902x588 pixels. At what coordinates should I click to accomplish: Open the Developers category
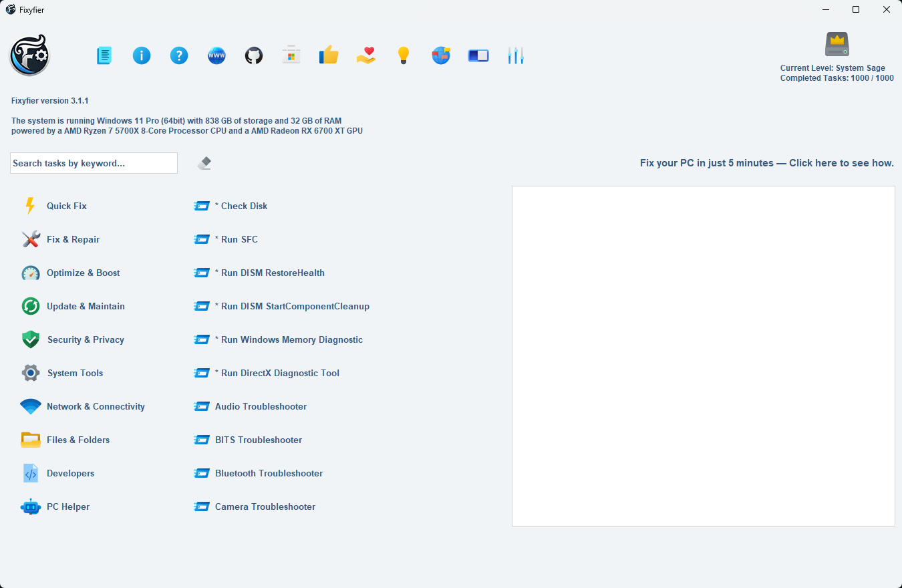tap(58, 473)
